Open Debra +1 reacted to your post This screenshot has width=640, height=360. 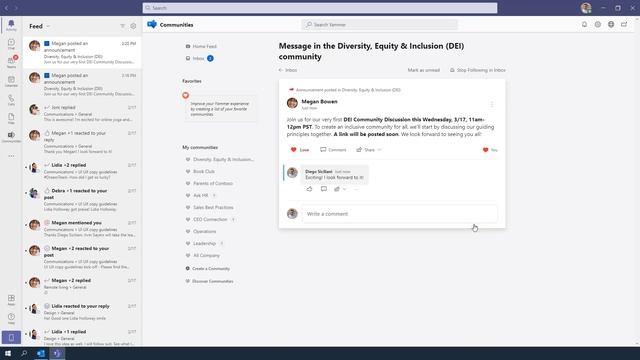point(82,200)
